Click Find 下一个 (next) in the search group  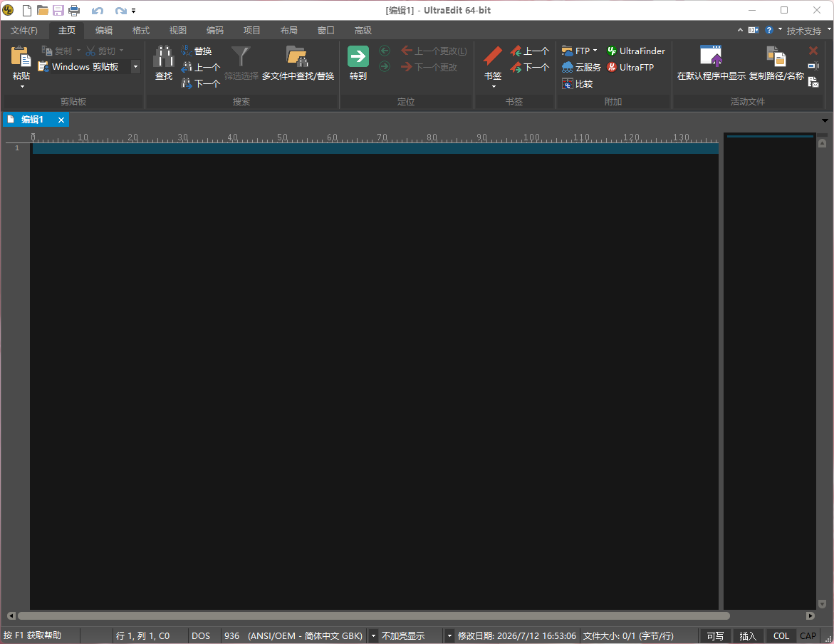(x=201, y=83)
